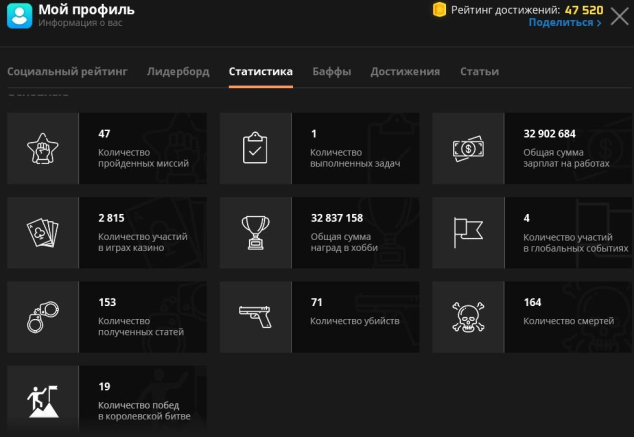Click the trophy hobby rewards icon
This screenshot has width=634, height=437.
pyautogui.click(x=255, y=232)
